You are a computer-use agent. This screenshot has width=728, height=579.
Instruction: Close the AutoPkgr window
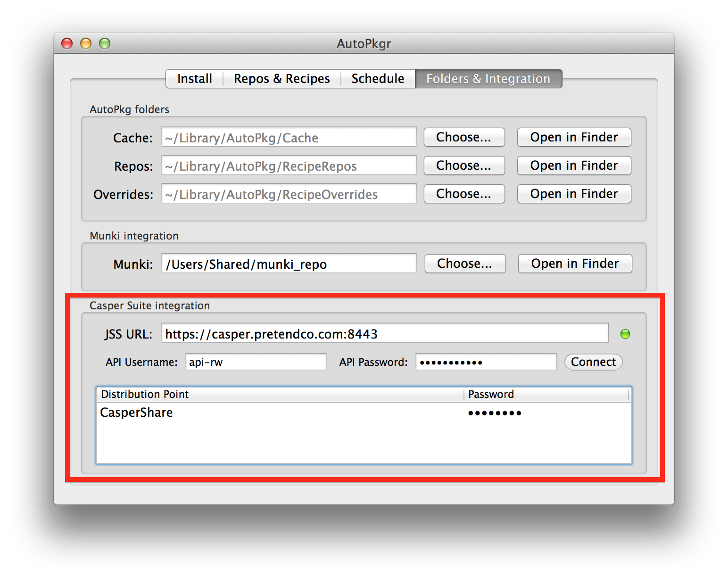pos(67,43)
